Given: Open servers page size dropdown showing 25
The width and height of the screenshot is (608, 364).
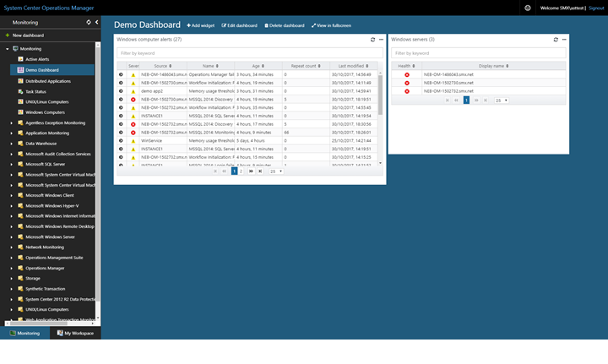Looking at the screenshot, I should pyautogui.click(x=502, y=101).
